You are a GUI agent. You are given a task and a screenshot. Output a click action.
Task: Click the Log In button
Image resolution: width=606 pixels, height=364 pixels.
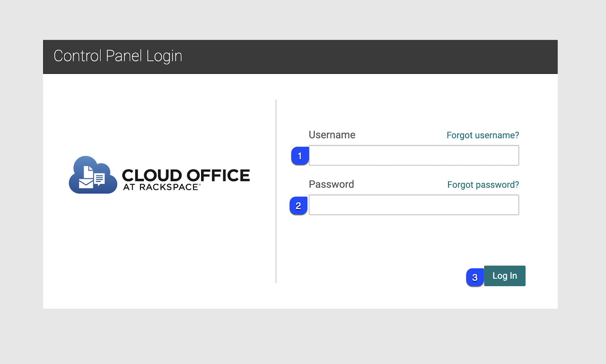pyautogui.click(x=504, y=276)
